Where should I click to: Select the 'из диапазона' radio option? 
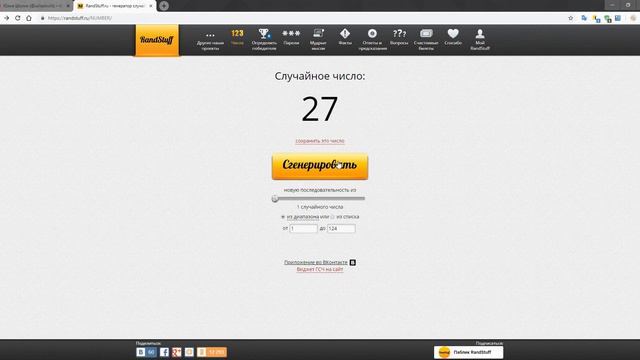point(283,217)
